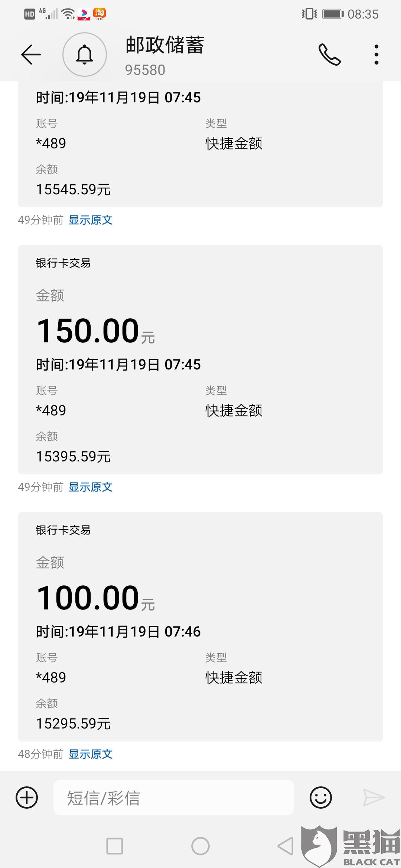Viewport: 401px width, 868px height.
Task: Tap the Taobao notification icon in status bar
Action: point(100,14)
